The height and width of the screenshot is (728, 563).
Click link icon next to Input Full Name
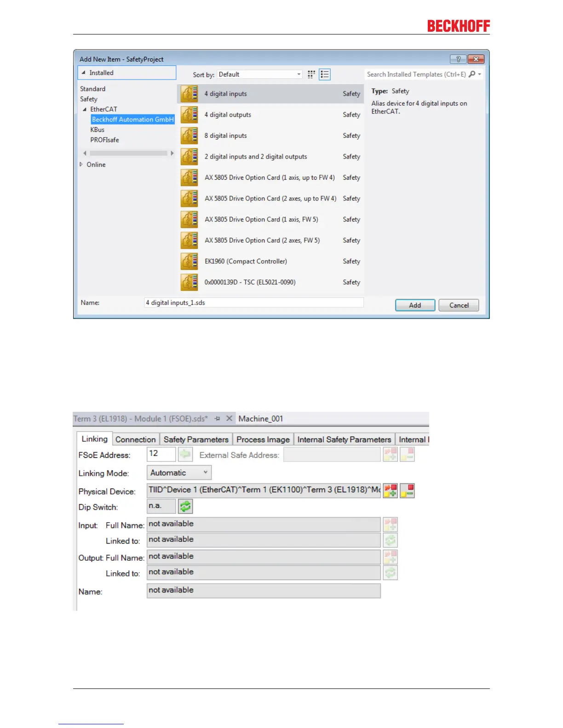390,524
